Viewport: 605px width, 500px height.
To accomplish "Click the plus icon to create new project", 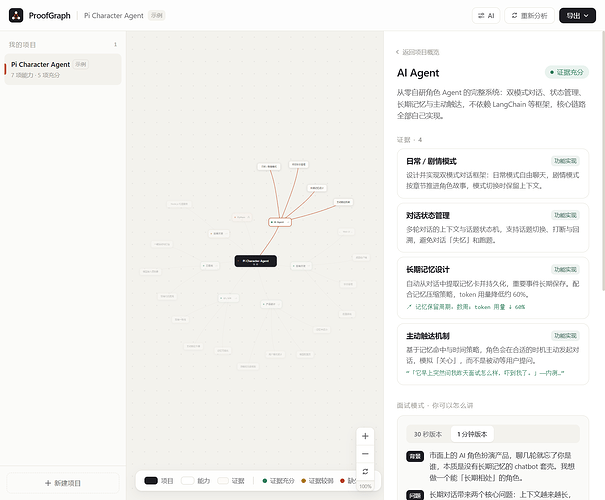I will [48, 483].
